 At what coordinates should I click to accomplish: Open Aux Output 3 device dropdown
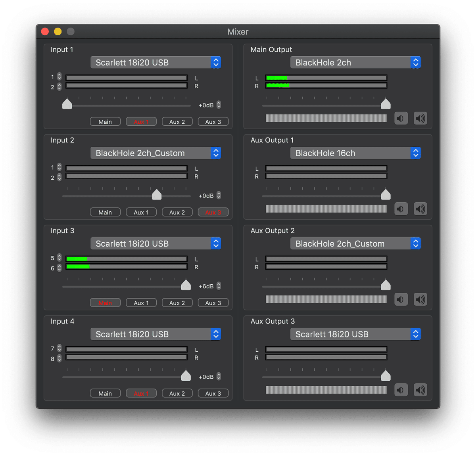coord(355,334)
